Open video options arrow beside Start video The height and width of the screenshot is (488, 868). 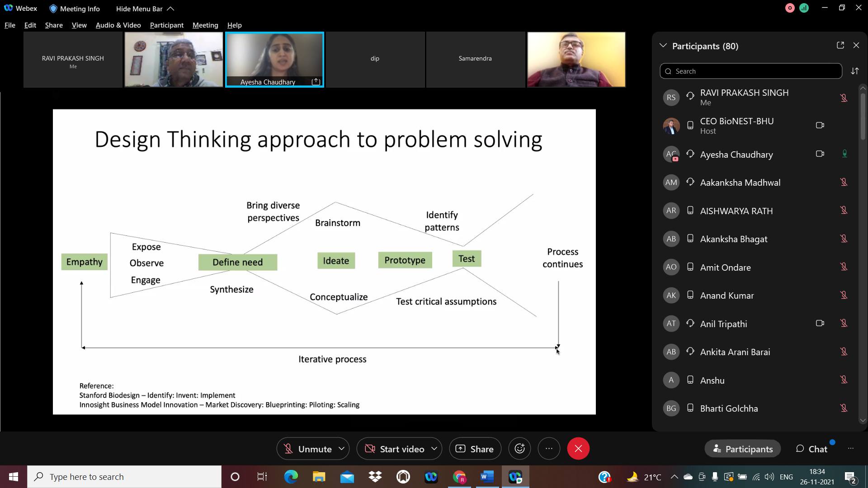(x=434, y=449)
